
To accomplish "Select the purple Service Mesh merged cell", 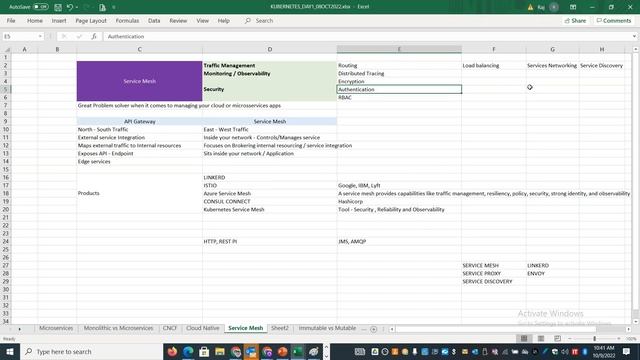I will tap(139, 81).
